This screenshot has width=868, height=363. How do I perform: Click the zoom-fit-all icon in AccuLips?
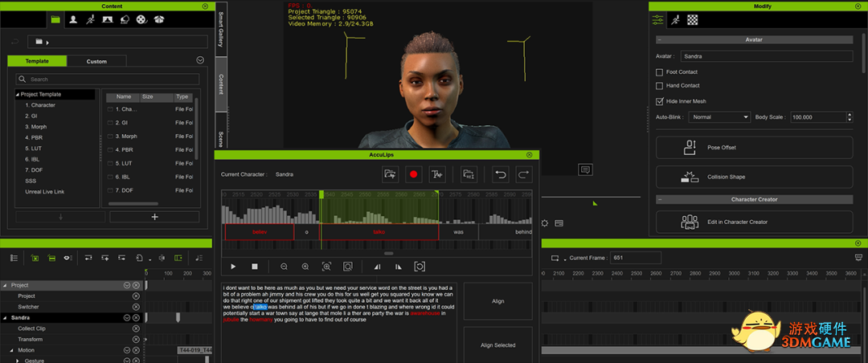[348, 267]
